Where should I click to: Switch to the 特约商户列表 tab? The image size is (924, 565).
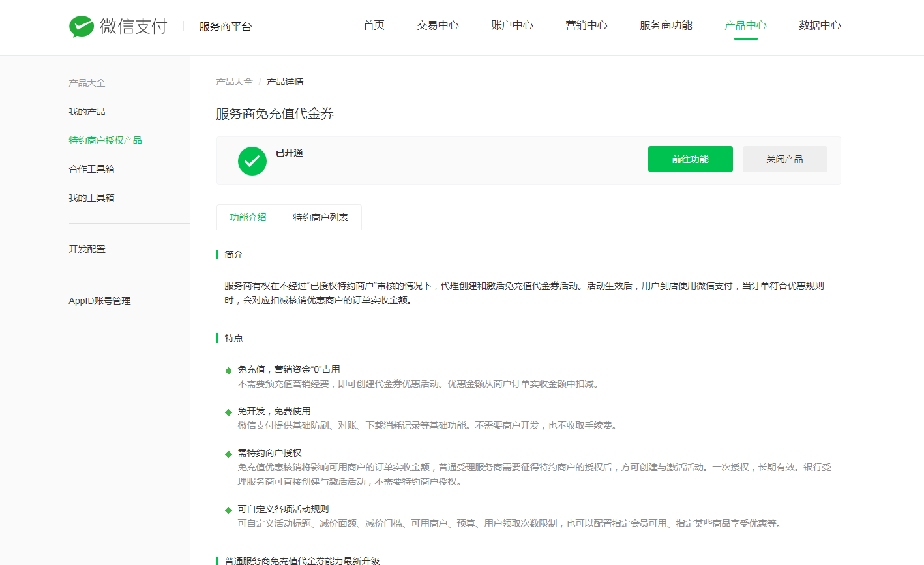tap(320, 217)
